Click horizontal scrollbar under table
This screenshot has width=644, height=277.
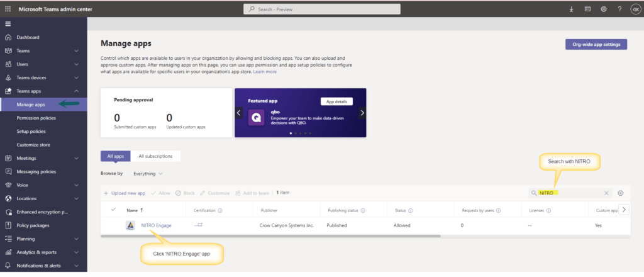point(270,236)
